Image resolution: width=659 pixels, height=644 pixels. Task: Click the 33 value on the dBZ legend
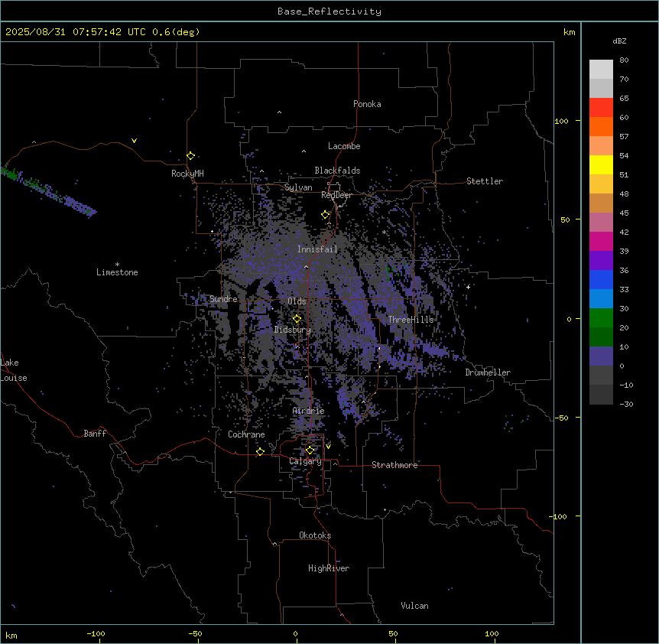click(x=624, y=289)
